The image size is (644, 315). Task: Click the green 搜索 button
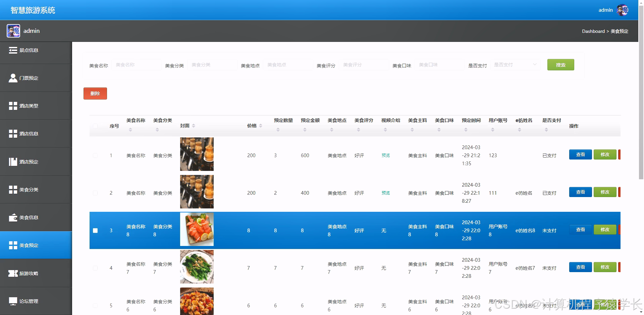[560, 65]
